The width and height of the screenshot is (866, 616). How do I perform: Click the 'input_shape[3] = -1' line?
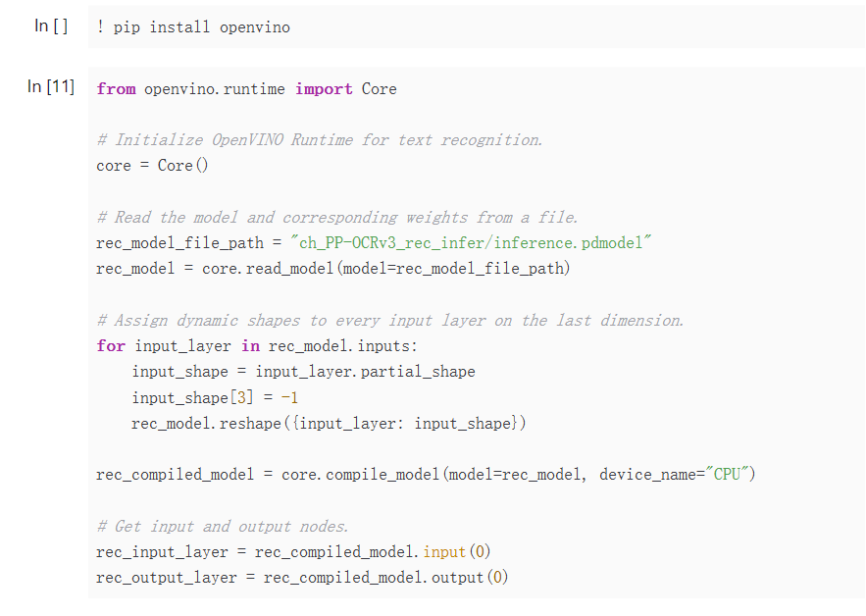click(x=215, y=398)
